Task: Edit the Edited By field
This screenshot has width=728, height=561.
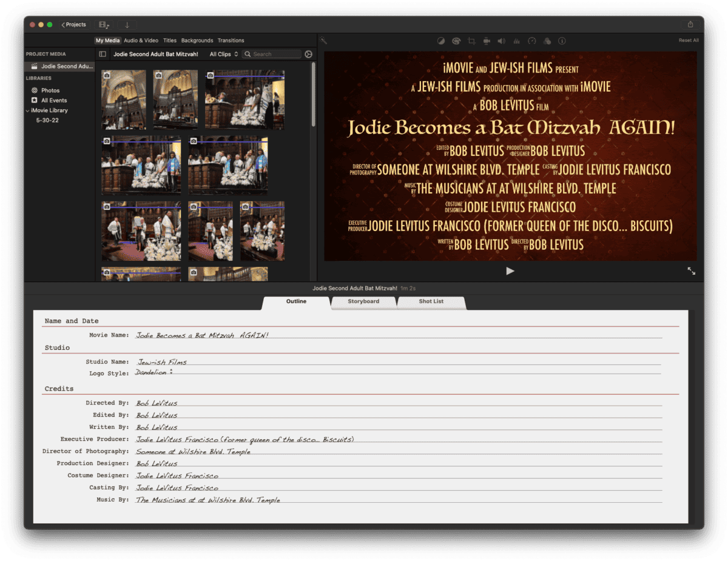Action: pyautogui.click(x=398, y=415)
